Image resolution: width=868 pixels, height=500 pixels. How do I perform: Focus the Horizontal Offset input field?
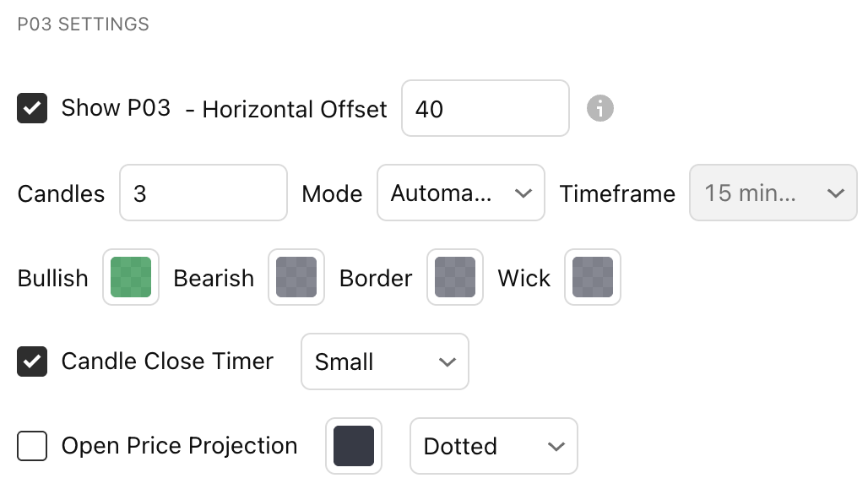(x=485, y=108)
